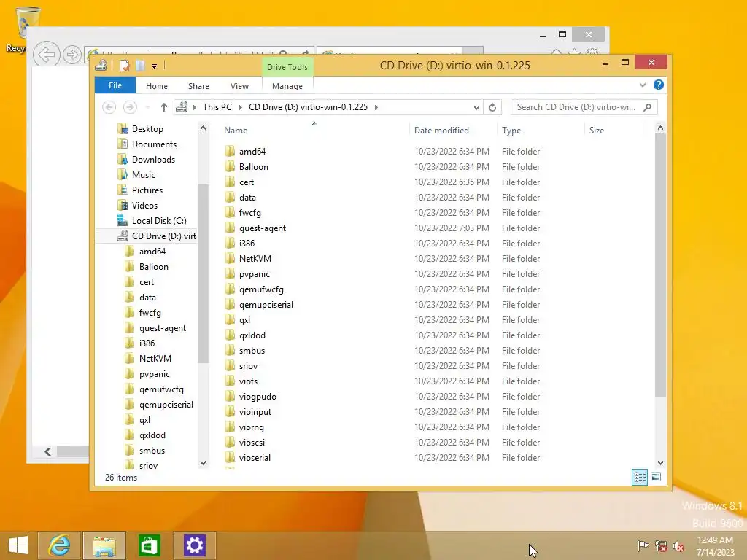Viewport: 747px width, 560px height.
Task: Select the Drive Tools contextual tab header
Action: point(287,67)
